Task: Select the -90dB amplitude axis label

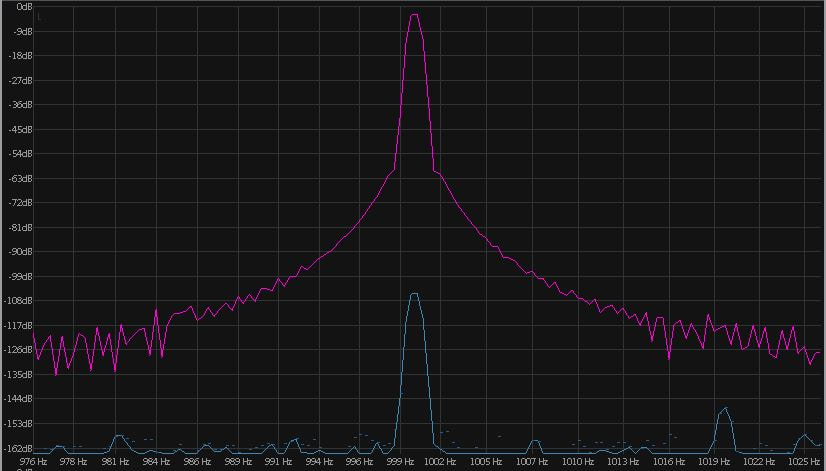Action: click(x=20, y=252)
